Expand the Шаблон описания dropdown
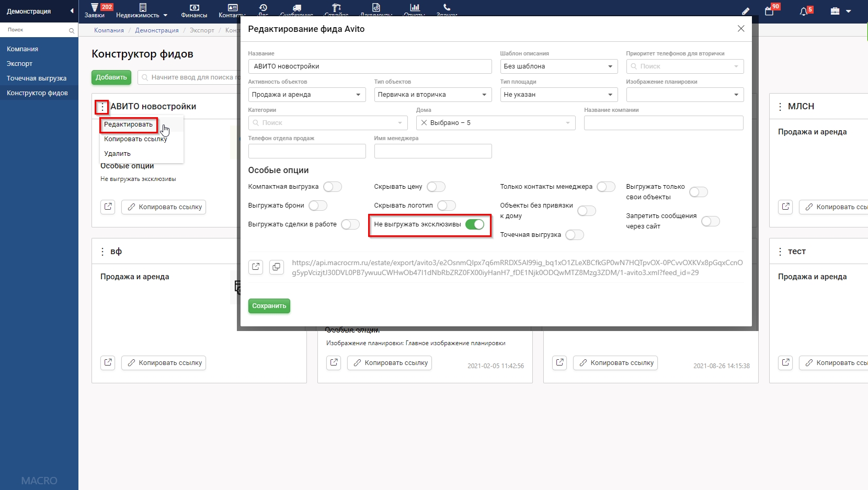 (x=558, y=66)
